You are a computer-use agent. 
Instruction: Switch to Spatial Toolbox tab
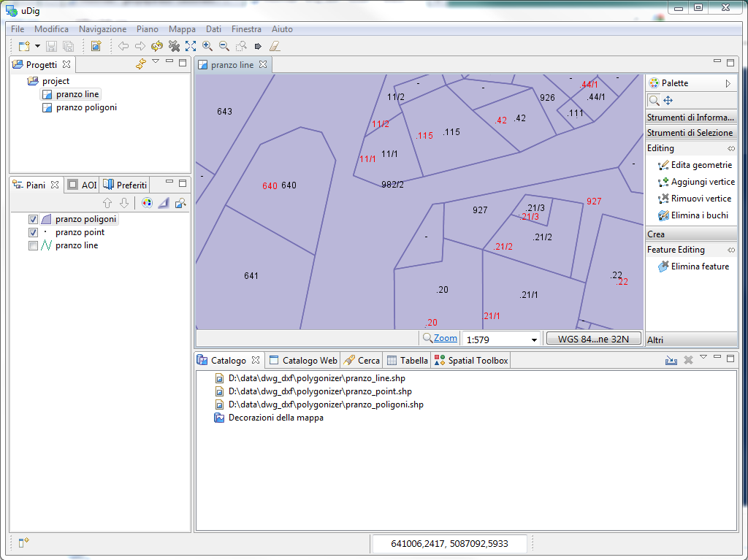[471, 361]
